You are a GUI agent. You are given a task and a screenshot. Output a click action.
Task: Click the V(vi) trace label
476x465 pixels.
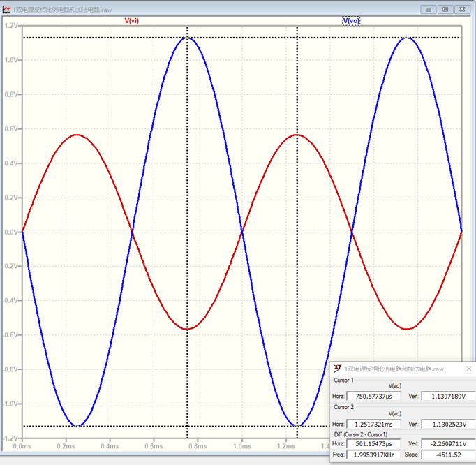tap(131, 21)
